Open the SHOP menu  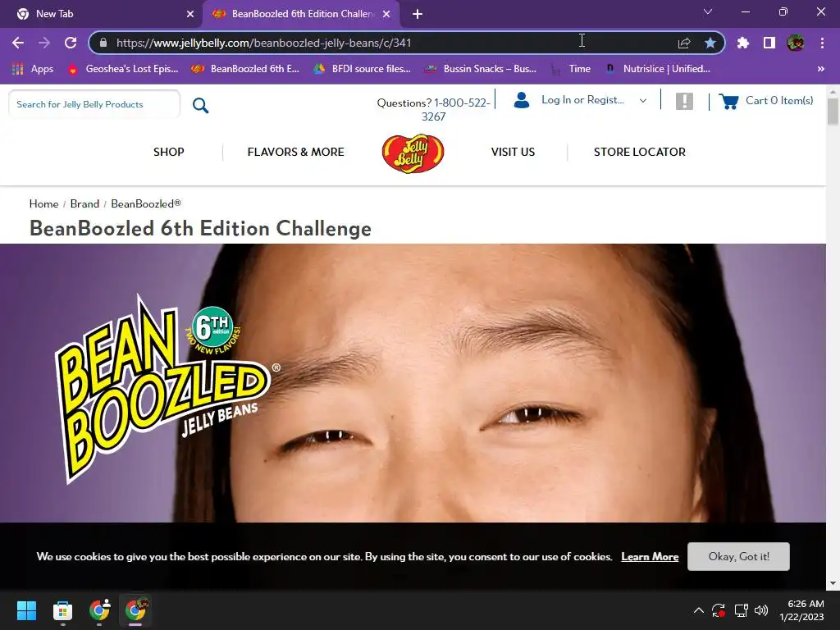[169, 152]
